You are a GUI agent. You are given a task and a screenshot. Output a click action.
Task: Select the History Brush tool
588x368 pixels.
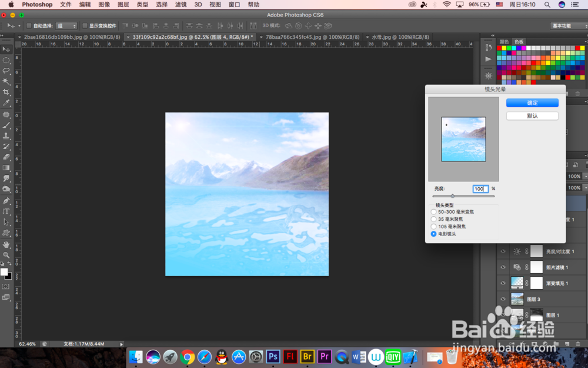tap(6, 147)
